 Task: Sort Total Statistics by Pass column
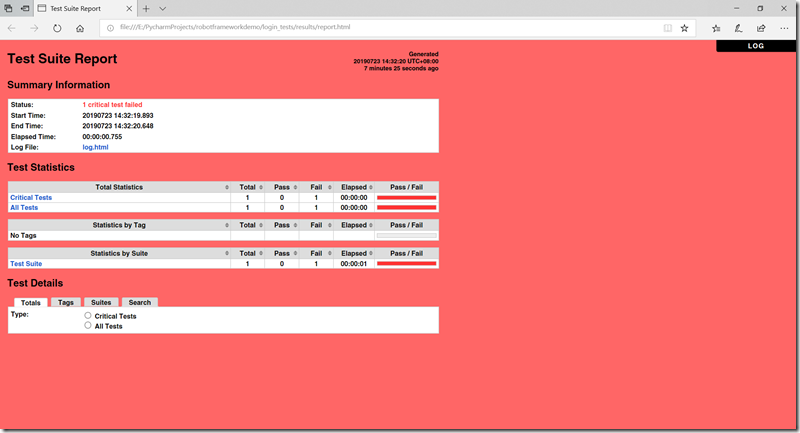pyautogui.click(x=282, y=187)
